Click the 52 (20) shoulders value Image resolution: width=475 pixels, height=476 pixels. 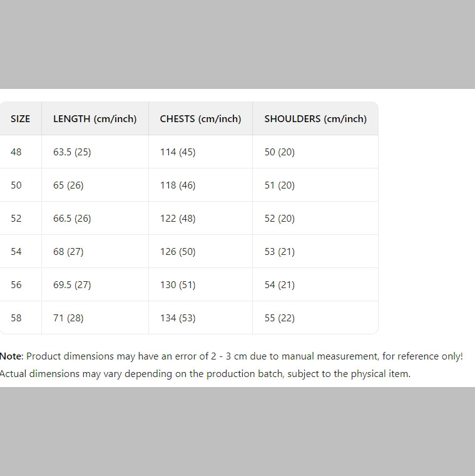[279, 219]
